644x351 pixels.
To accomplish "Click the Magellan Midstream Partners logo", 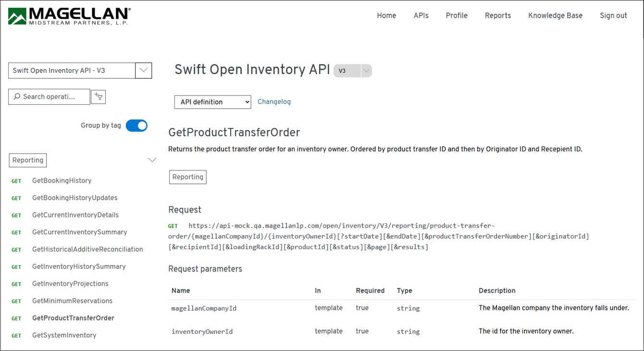I will tap(69, 16).
